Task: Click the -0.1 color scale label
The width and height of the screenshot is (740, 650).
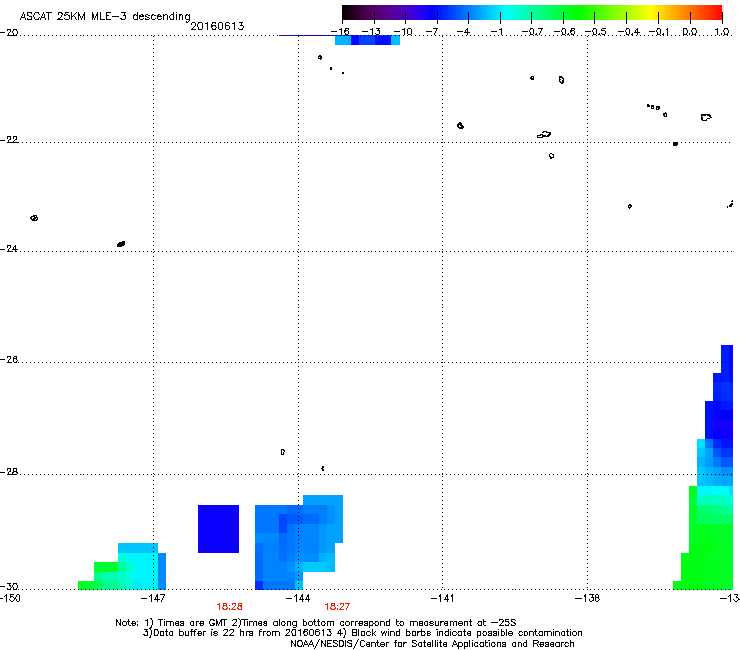Action: click(659, 32)
